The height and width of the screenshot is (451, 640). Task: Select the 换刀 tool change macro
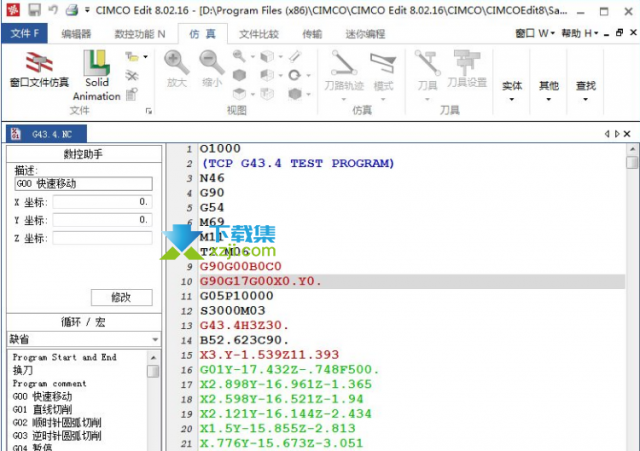(x=22, y=370)
